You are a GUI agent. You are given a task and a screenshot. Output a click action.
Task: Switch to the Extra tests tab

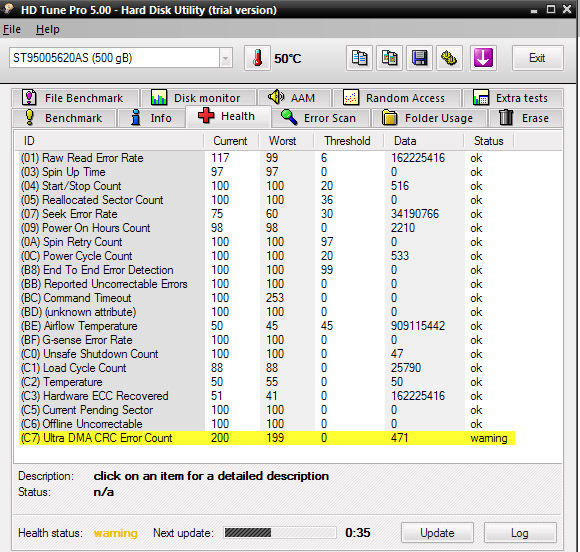tap(512, 98)
